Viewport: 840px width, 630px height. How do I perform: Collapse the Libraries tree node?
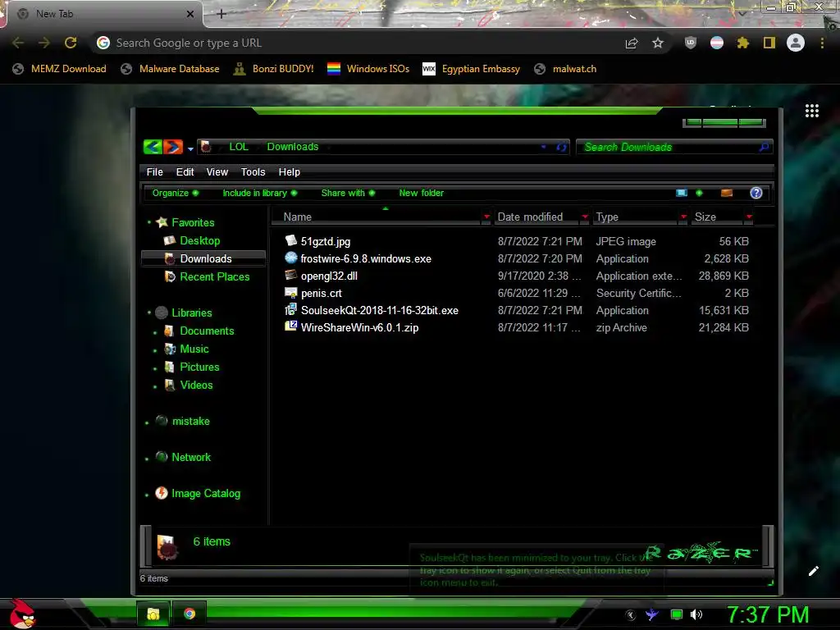(149, 313)
